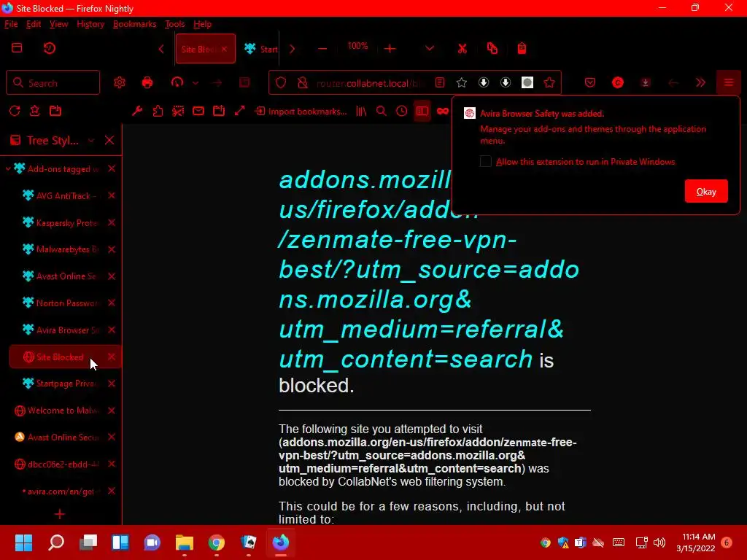Add a new tab with sidebar plus button
Viewport: 747px width, 560px height.
pyautogui.click(x=60, y=514)
